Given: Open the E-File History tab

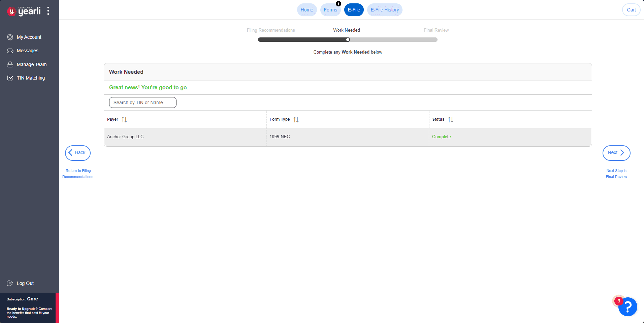Looking at the screenshot, I should (x=385, y=10).
